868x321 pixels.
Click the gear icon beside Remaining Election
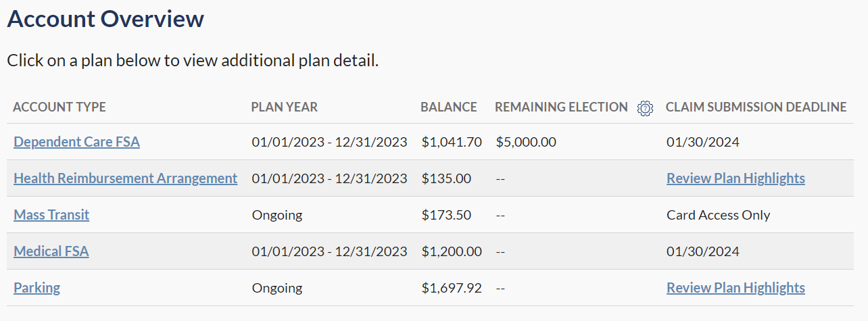pos(646,107)
